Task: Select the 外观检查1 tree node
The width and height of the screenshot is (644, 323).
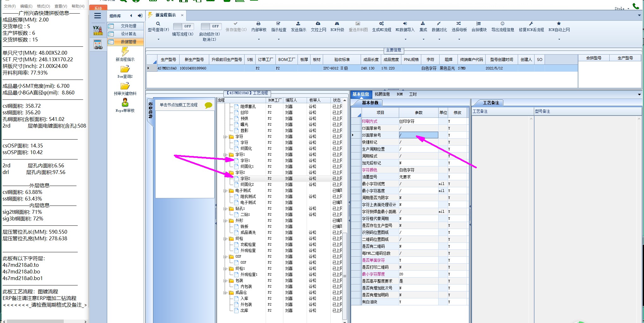Action: point(249,274)
